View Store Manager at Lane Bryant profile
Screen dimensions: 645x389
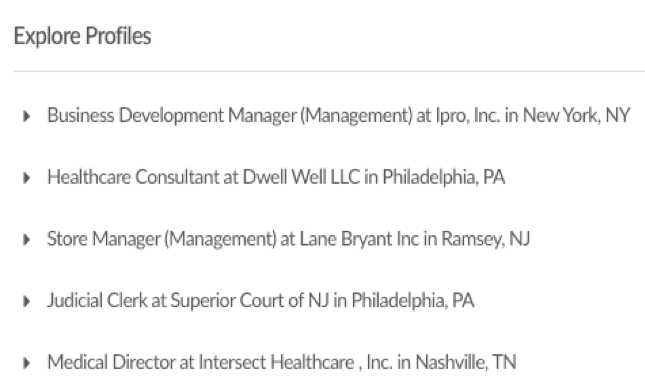(288, 239)
